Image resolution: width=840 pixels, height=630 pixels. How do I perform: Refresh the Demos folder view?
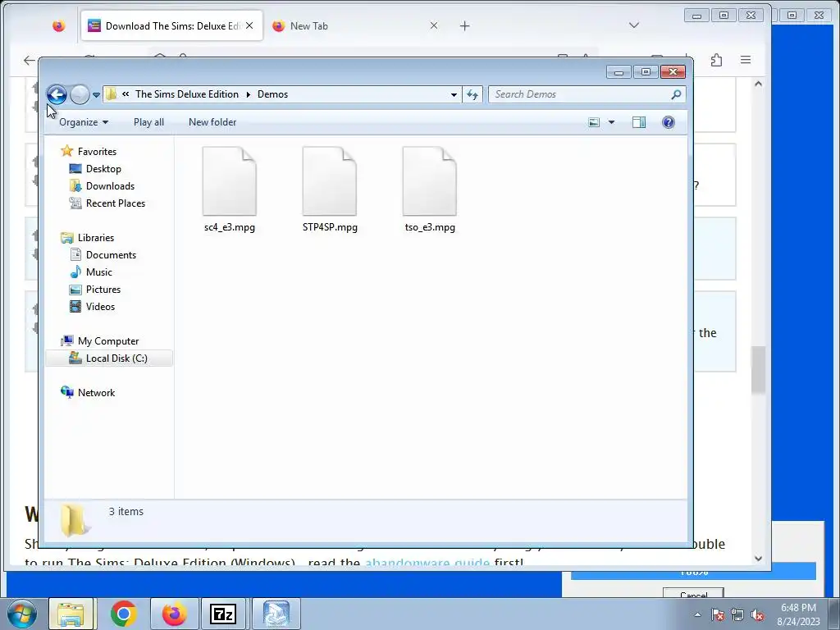click(x=472, y=95)
